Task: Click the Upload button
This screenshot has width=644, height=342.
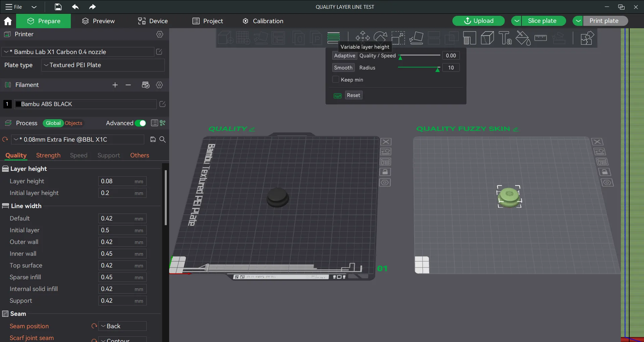Action: (479, 21)
